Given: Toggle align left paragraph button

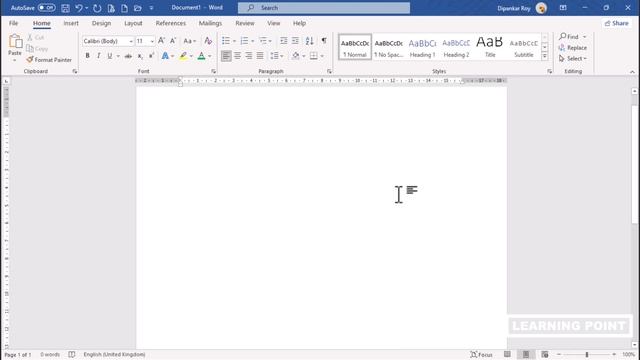Looking at the screenshot, I should tap(226, 56).
